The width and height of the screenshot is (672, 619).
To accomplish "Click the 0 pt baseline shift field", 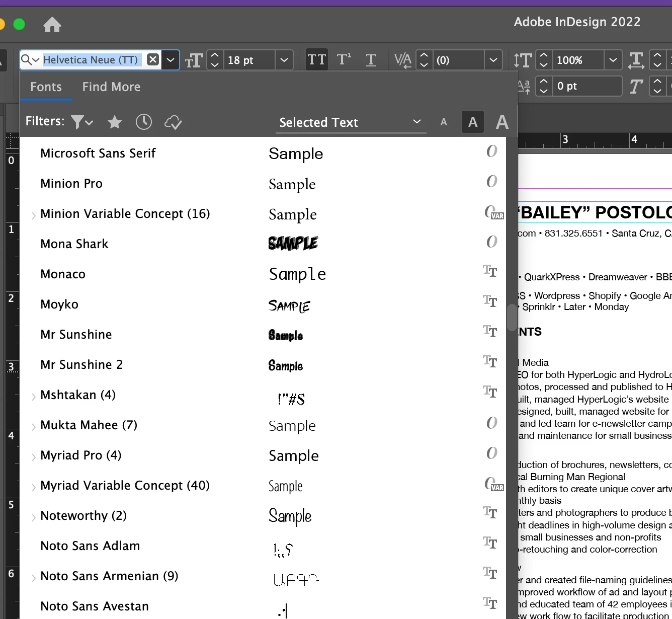I will (587, 86).
